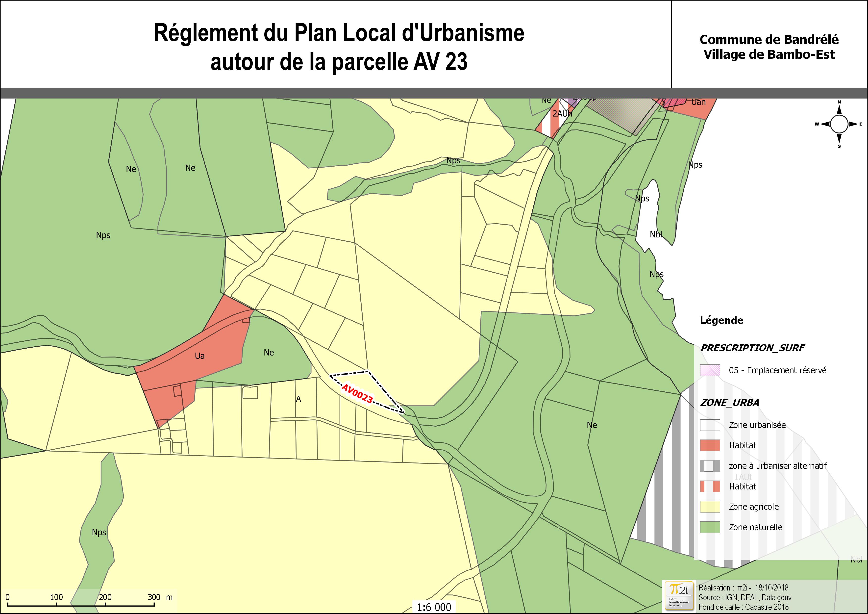Image resolution: width=868 pixels, height=614 pixels.
Task: Click the single letter A agricultural label
Action: (298, 399)
